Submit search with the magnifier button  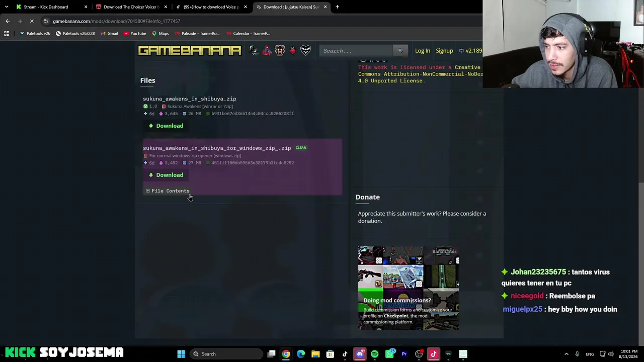(400, 51)
